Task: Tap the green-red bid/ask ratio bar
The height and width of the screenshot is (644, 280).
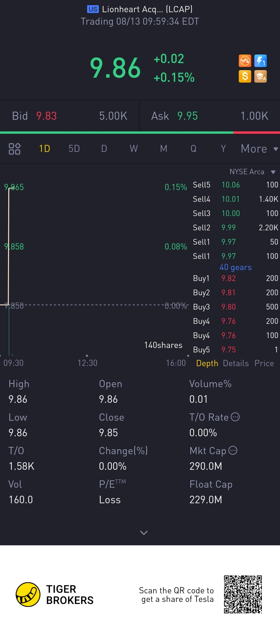Action: coord(140,133)
